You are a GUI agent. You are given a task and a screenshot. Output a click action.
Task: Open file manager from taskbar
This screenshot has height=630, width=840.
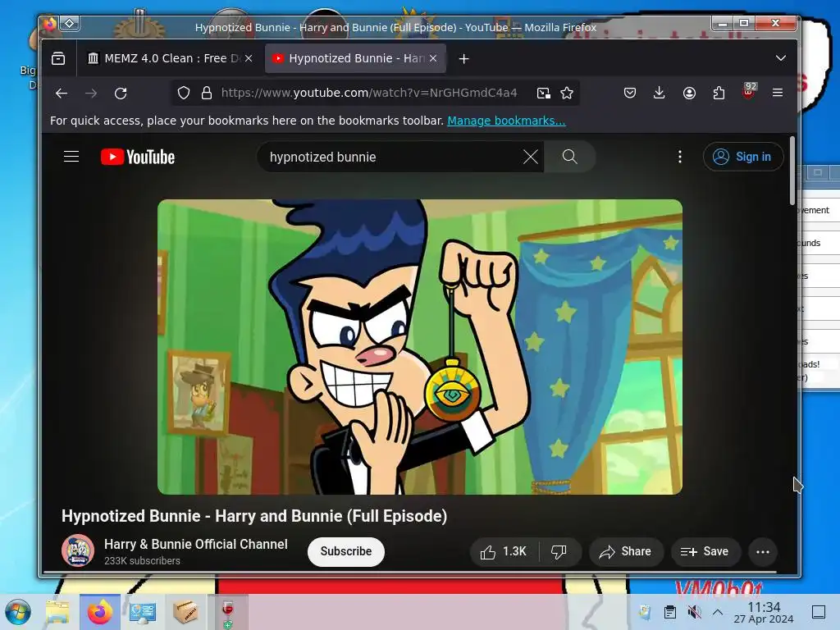tap(58, 612)
